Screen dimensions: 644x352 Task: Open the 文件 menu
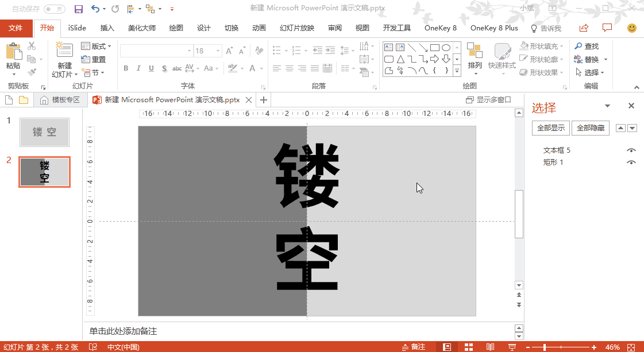17,27
